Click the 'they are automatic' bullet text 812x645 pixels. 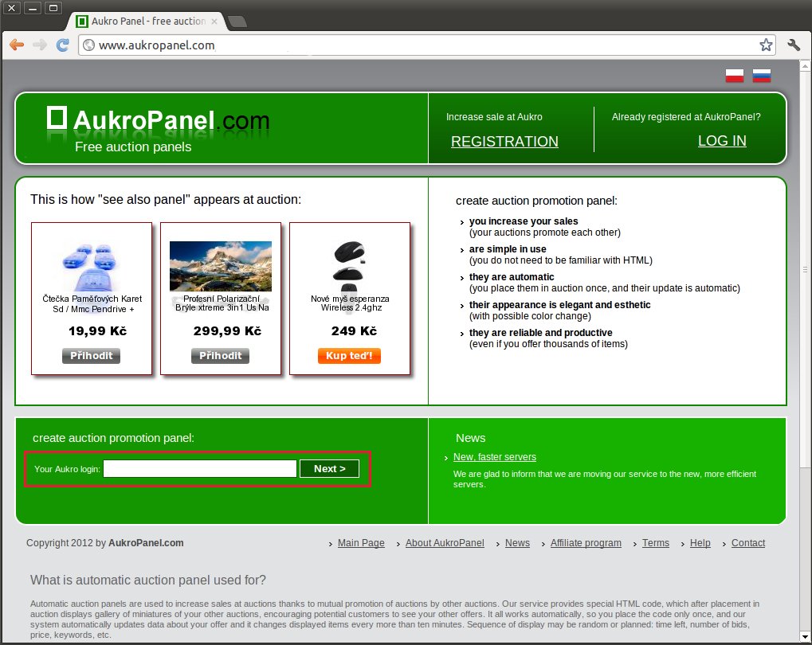pos(512,277)
